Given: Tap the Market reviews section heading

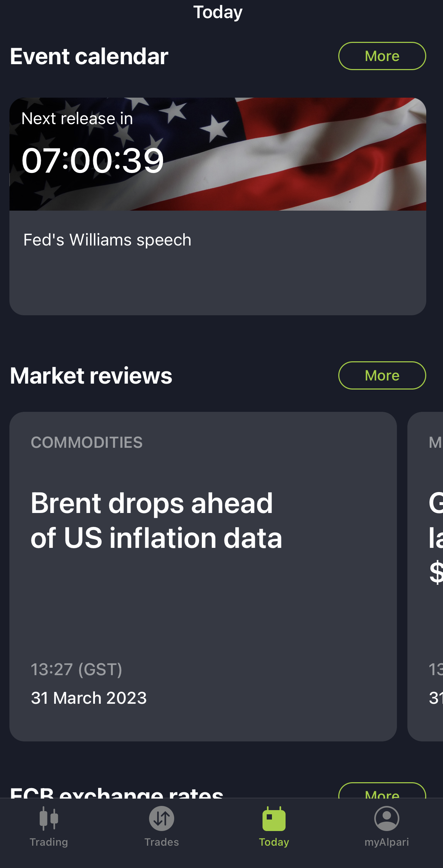Looking at the screenshot, I should tap(91, 376).
